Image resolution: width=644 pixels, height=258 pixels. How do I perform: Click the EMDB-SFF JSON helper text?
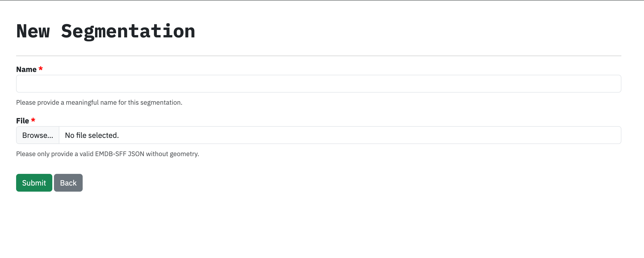(x=107, y=154)
